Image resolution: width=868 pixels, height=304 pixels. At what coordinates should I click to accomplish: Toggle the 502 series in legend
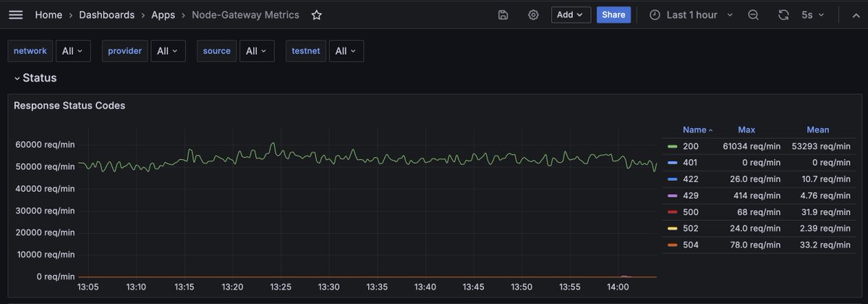point(689,229)
